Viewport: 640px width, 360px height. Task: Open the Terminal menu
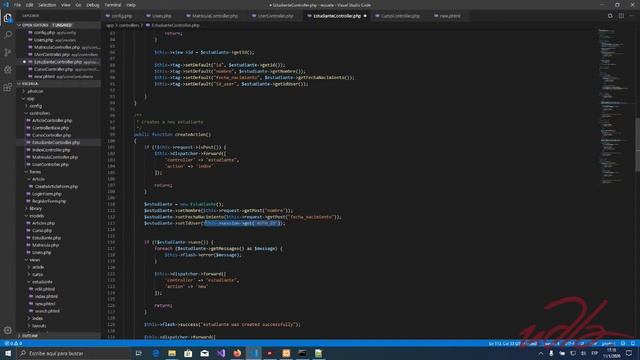[113, 5]
